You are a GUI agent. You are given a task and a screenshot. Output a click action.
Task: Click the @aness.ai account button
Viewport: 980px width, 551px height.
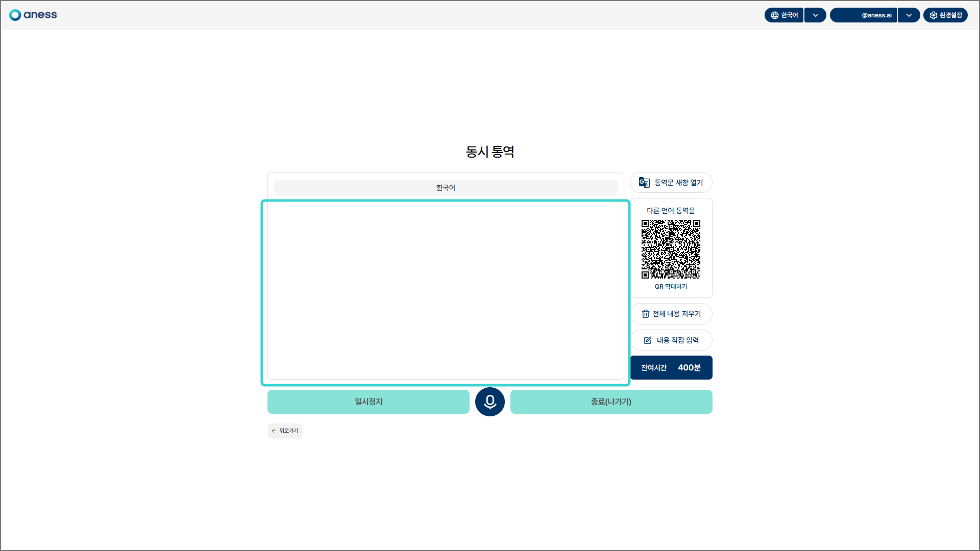click(x=864, y=15)
